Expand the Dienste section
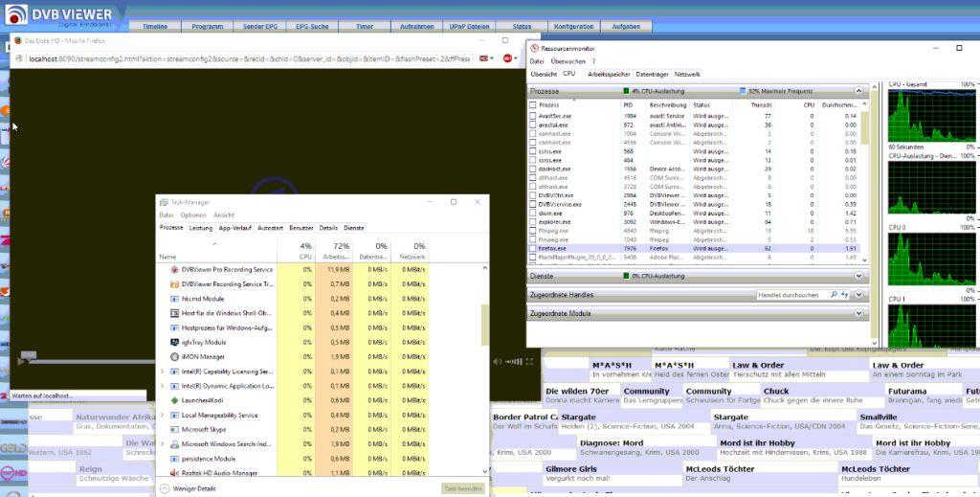 tap(858, 276)
